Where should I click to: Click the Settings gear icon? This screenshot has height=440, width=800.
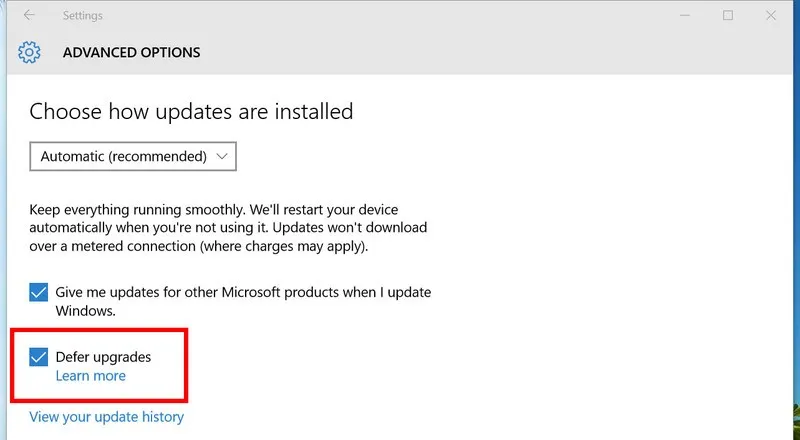pos(30,52)
